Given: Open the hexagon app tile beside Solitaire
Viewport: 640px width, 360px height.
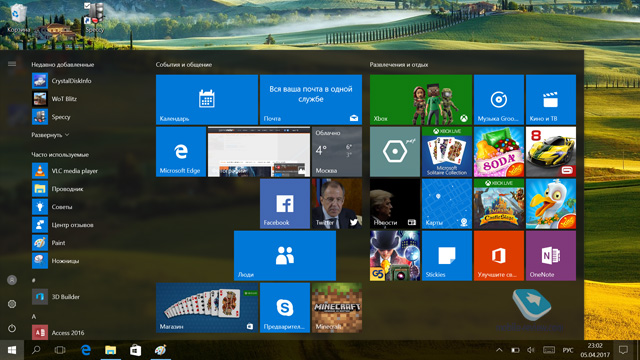Looking at the screenshot, I should [x=395, y=151].
